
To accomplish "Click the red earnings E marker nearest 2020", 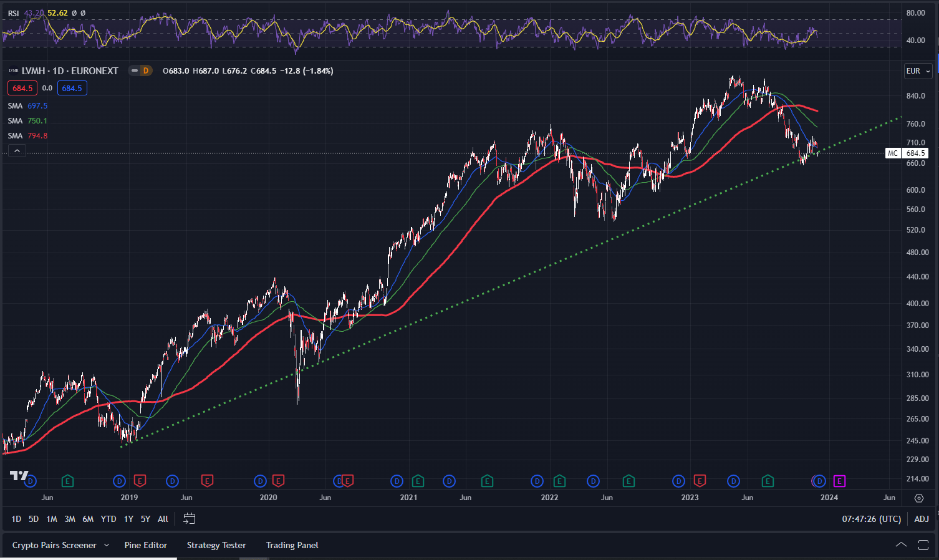I will [279, 481].
